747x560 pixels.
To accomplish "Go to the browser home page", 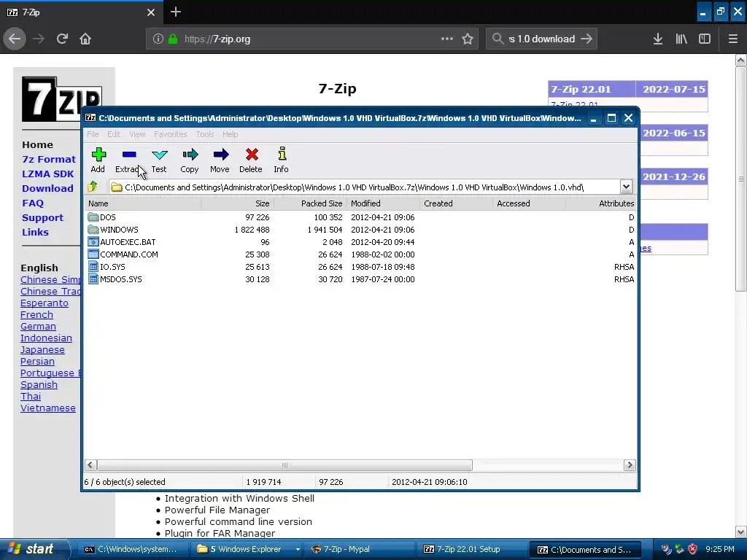I will point(85,39).
